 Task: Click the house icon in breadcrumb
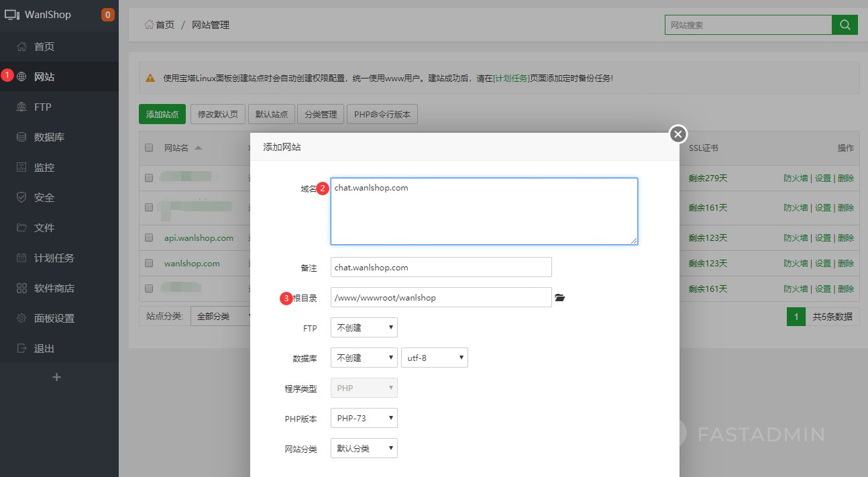tap(149, 25)
